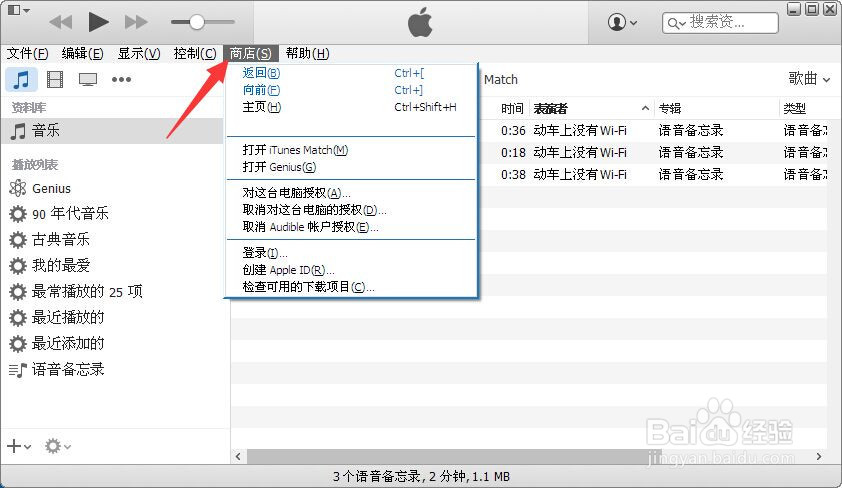
Task: Sort by the 类型 column header
Action: coord(803,108)
